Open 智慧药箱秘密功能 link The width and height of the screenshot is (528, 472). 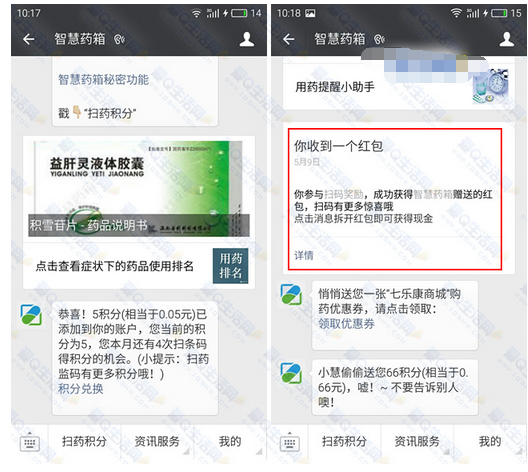(x=103, y=80)
